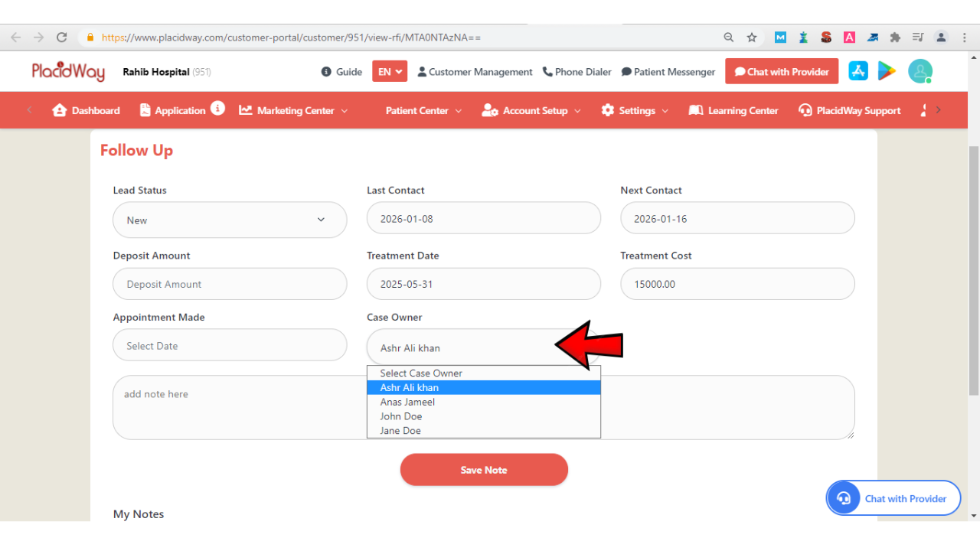Open the browser extensions puzzle icon
The width and height of the screenshot is (980, 551).
(x=895, y=37)
